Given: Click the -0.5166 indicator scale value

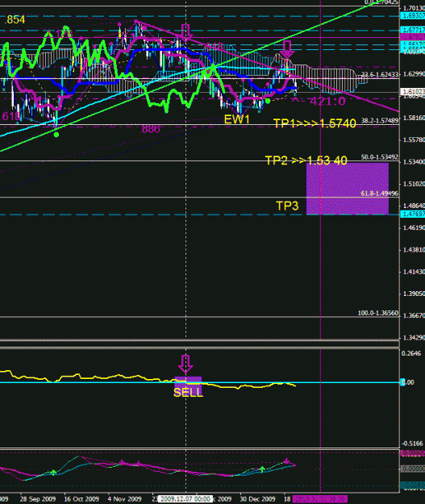Looking at the screenshot, I should click(412, 444).
